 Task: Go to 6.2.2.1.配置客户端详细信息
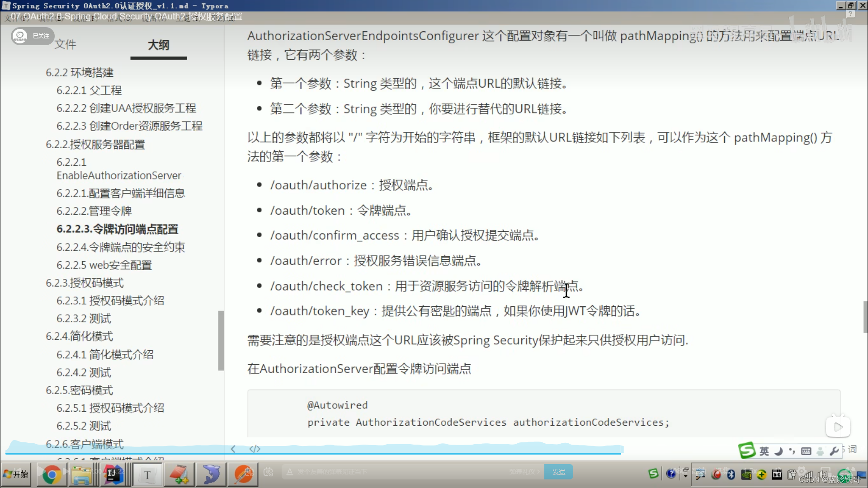pyautogui.click(x=121, y=193)
